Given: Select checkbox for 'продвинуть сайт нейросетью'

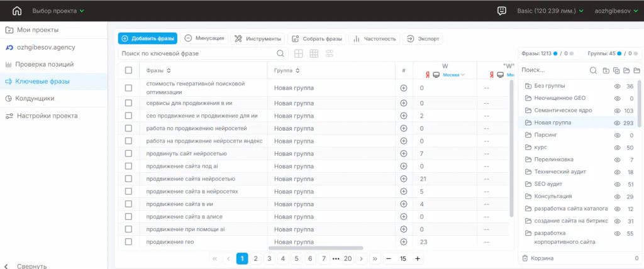Looking at the screenshot, I should pyautogui.click(x=128, y=153).
